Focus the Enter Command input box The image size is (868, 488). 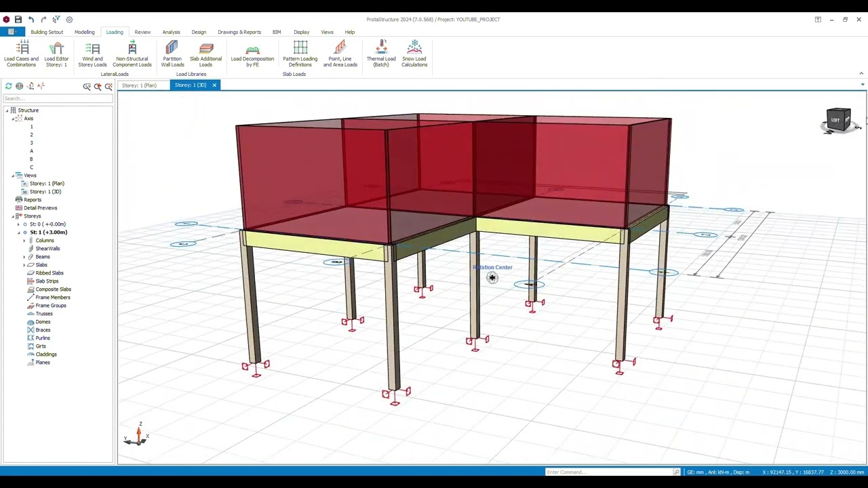[x=609, y=472]
